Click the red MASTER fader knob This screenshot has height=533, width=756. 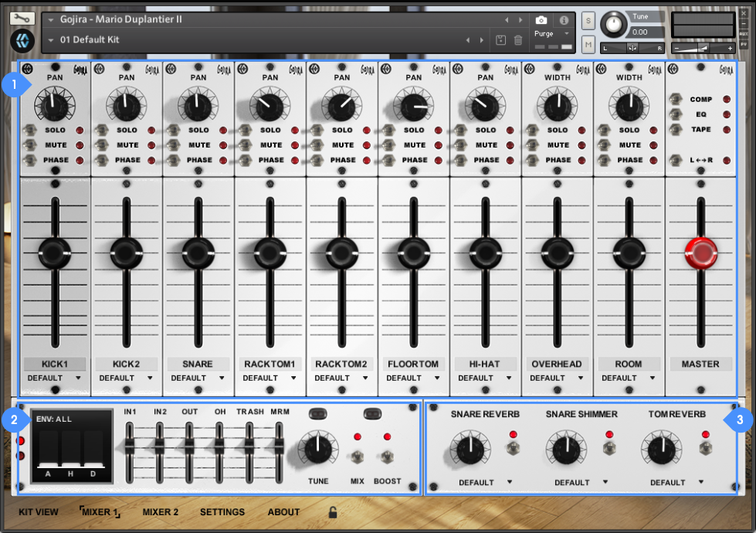(x=700, y=252)
